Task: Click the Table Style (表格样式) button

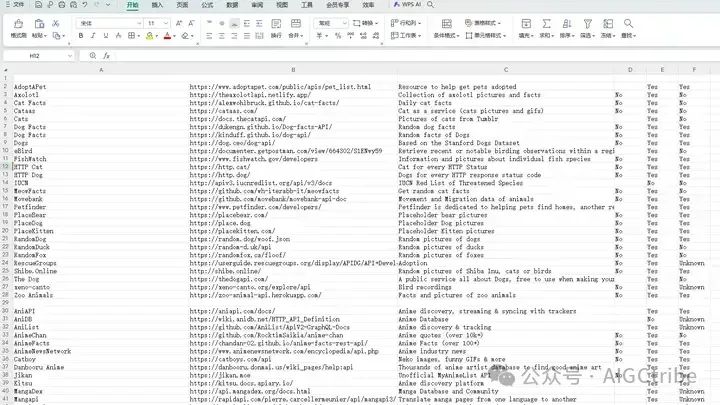Action: 483,23
